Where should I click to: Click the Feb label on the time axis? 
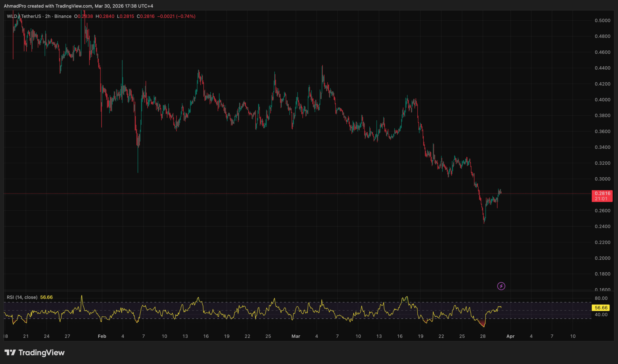[102, 336]
